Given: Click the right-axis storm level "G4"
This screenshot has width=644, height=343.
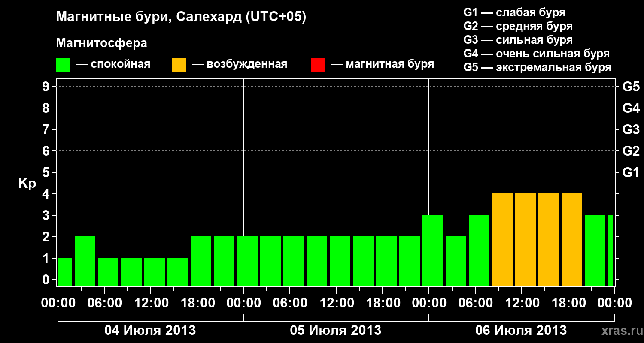Looking at the screenshot, I should (631, 108).
